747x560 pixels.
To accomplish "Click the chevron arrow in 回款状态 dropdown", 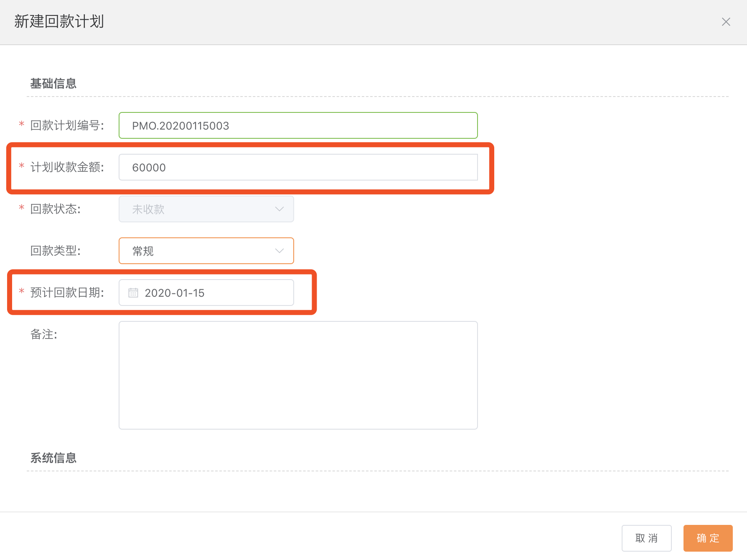I will [279, 209].
